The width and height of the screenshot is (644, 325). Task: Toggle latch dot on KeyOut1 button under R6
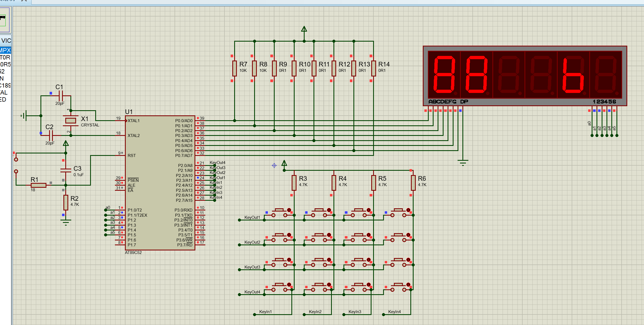[408, 210]
